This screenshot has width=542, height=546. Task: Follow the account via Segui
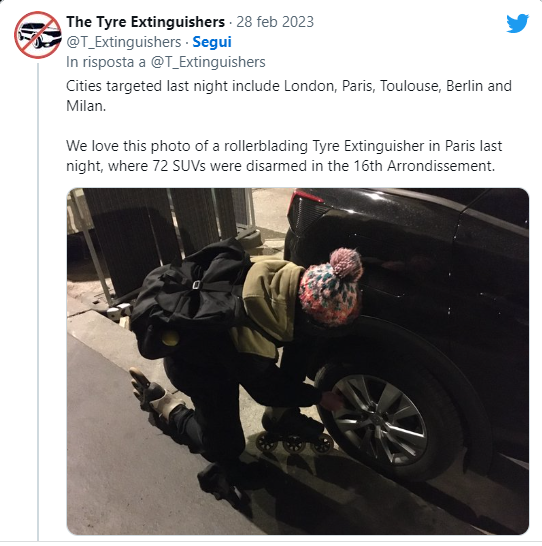click(x=212, y=42)
